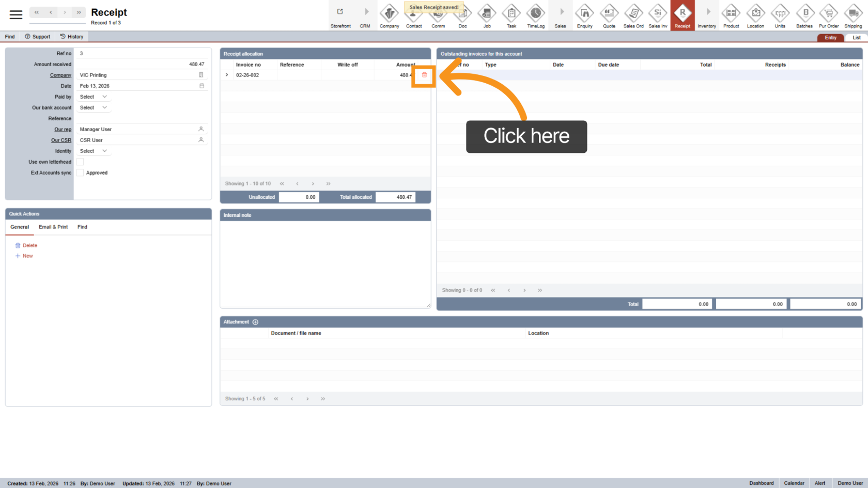Open the Quote module icon

pyautogui.click(x=609, y=15)
